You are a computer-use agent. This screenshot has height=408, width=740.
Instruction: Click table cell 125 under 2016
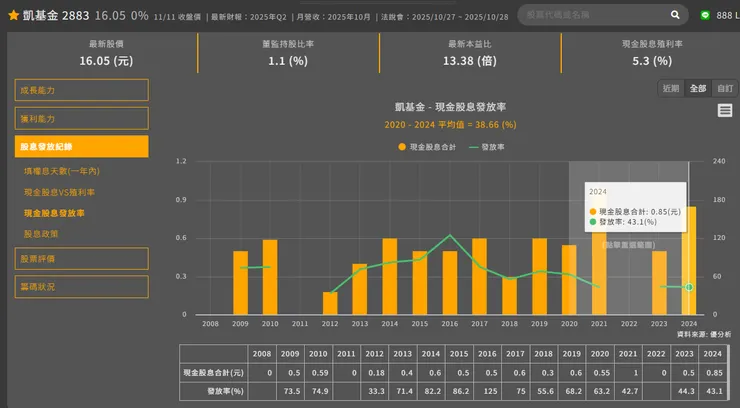click(487, 391)
